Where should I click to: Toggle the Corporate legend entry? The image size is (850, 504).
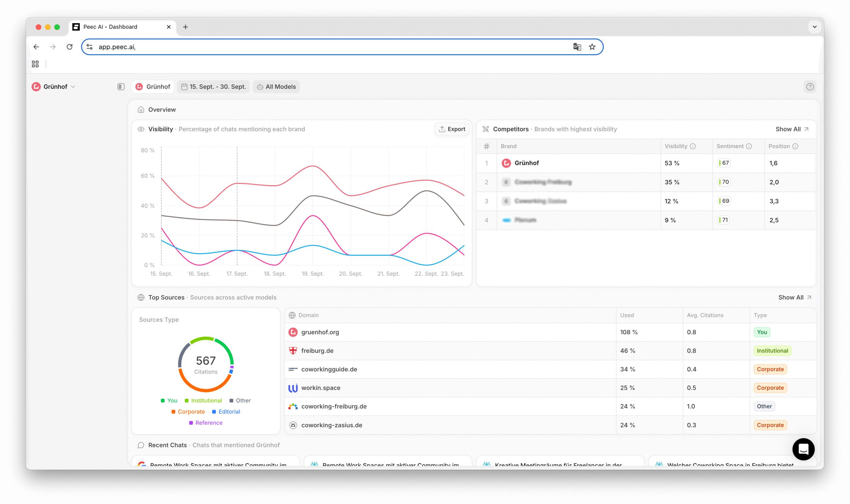point(188,412)
